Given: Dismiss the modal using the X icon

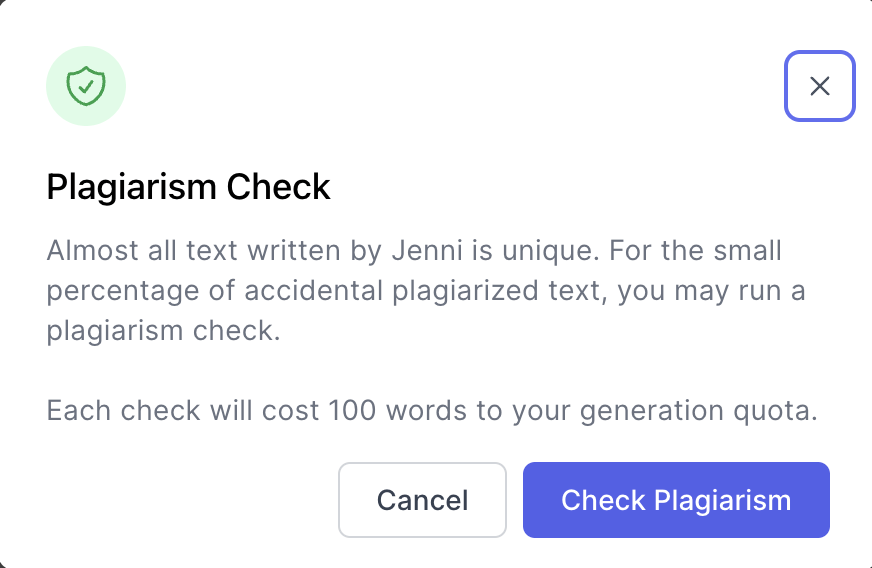Looking at the screenshot, I should click(x=819, y=86).
